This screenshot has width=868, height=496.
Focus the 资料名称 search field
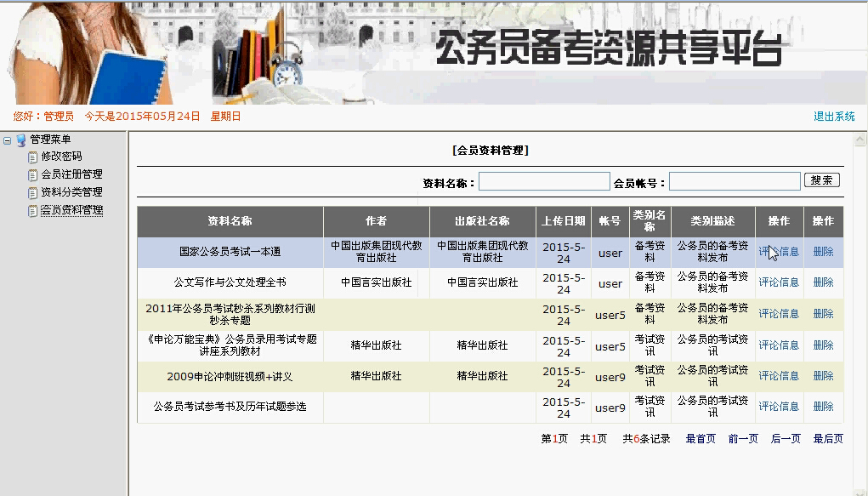[x=544, y=181]
